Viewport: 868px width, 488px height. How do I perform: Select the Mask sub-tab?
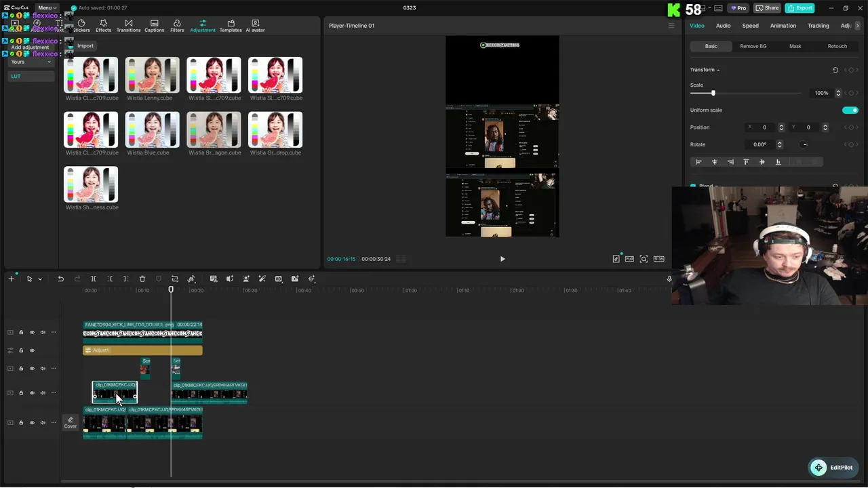click(795, 46)
